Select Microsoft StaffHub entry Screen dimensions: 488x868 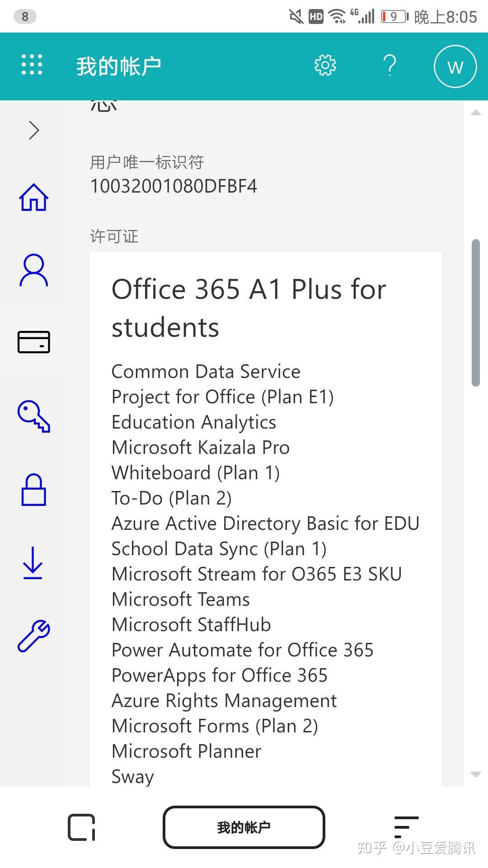(191, 625)
